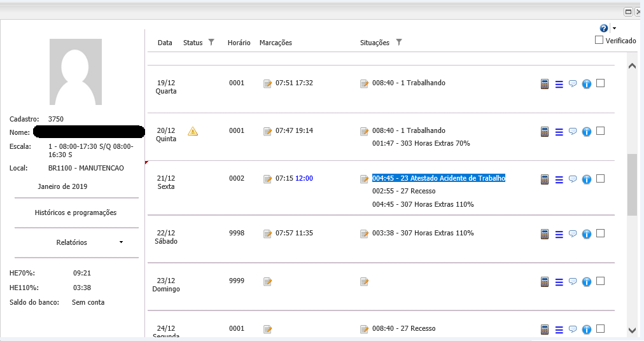Open comment bubble for 21/12 row
The image size is (644, 341).
[x=573, y=179]
